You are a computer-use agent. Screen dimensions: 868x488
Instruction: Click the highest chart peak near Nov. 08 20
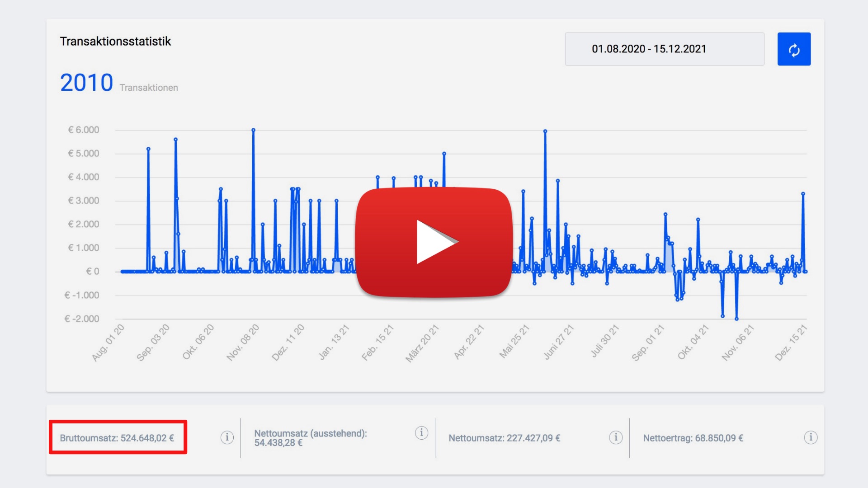[253, 130]
